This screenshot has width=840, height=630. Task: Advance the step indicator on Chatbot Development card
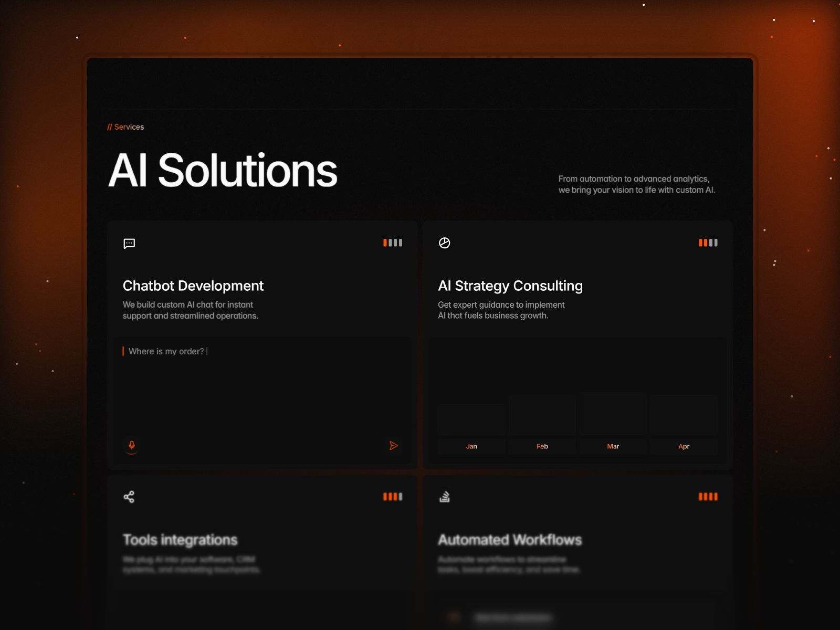pos(393,243)
